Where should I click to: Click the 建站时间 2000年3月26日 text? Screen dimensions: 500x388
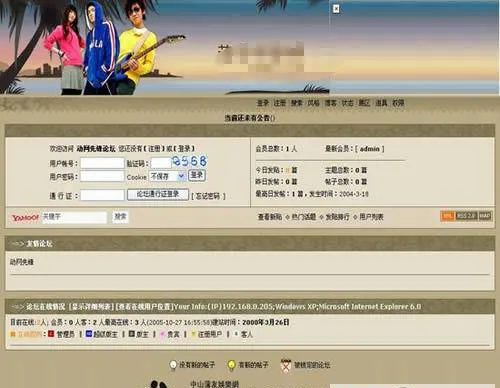(x=251, y=322)
